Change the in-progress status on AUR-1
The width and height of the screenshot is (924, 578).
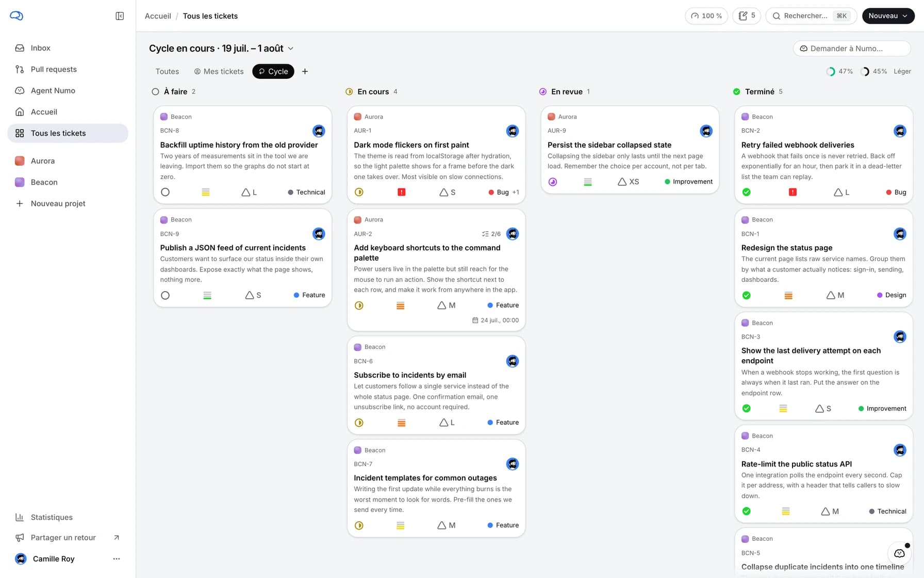coord(359,192)
